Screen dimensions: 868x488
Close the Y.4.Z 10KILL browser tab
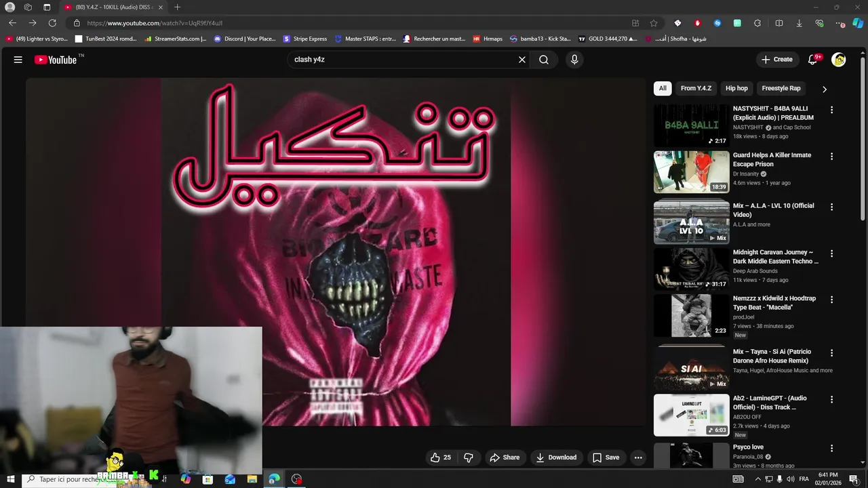coord(161,7)
